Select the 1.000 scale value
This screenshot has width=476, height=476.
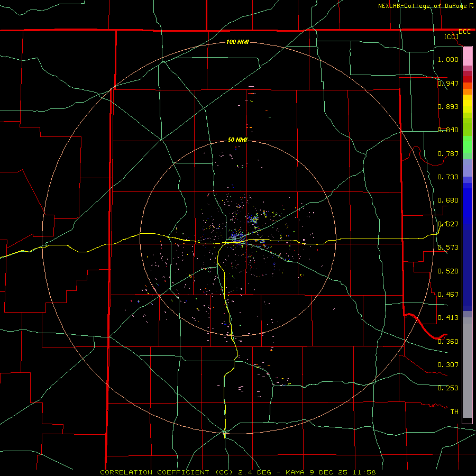click(x=448, y=59)
